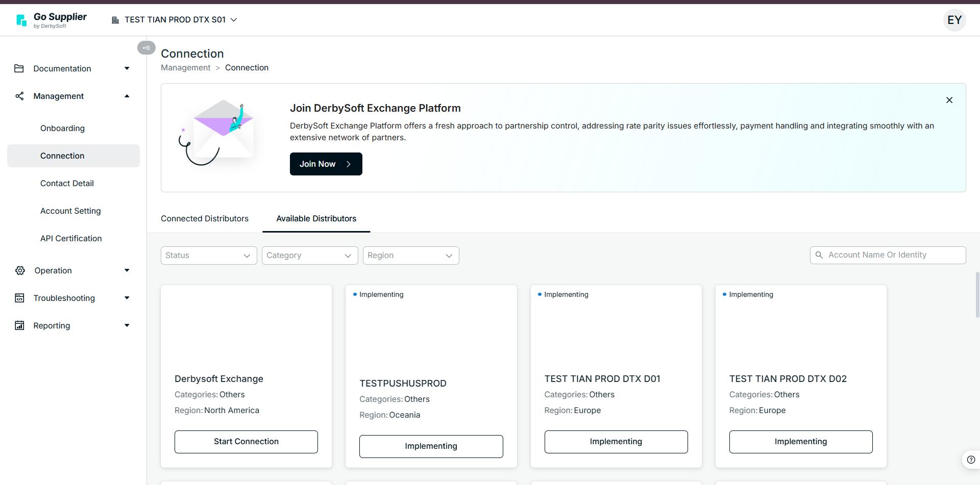Focus the Account Name Or Identity search field

click(888, 255)
